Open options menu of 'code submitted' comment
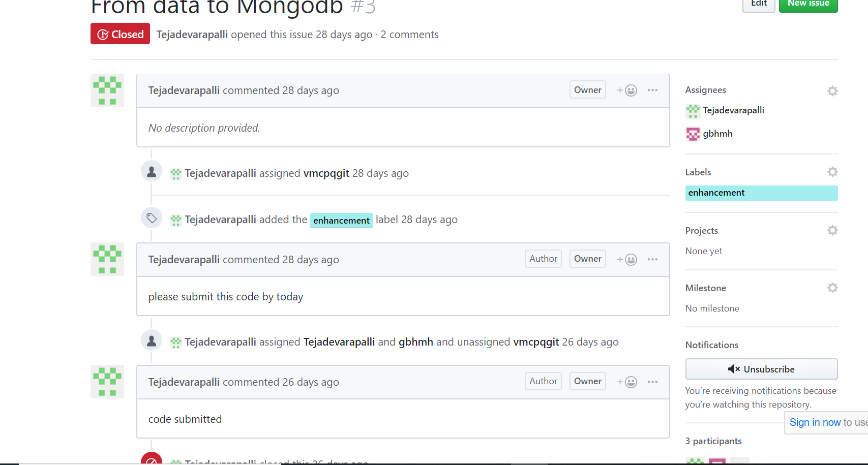This screenshot has height=465, width=868. 652,382
